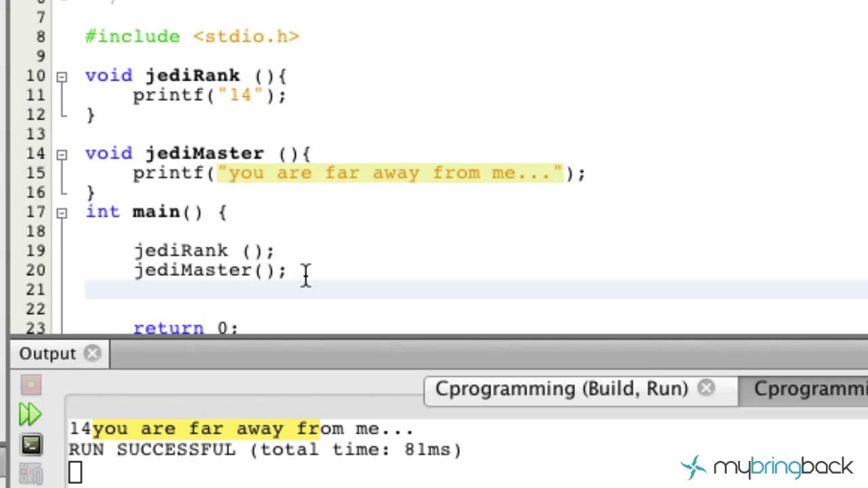868x488 pixels.
Task: Collapse the jediMaster function fold
Action: [x=62, y=155]
